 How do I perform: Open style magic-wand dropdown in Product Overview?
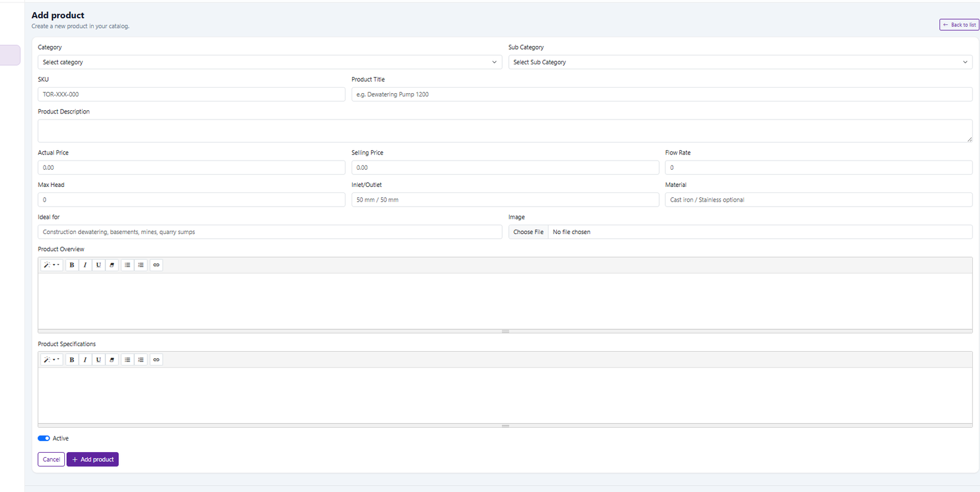(x=51, y=265)
